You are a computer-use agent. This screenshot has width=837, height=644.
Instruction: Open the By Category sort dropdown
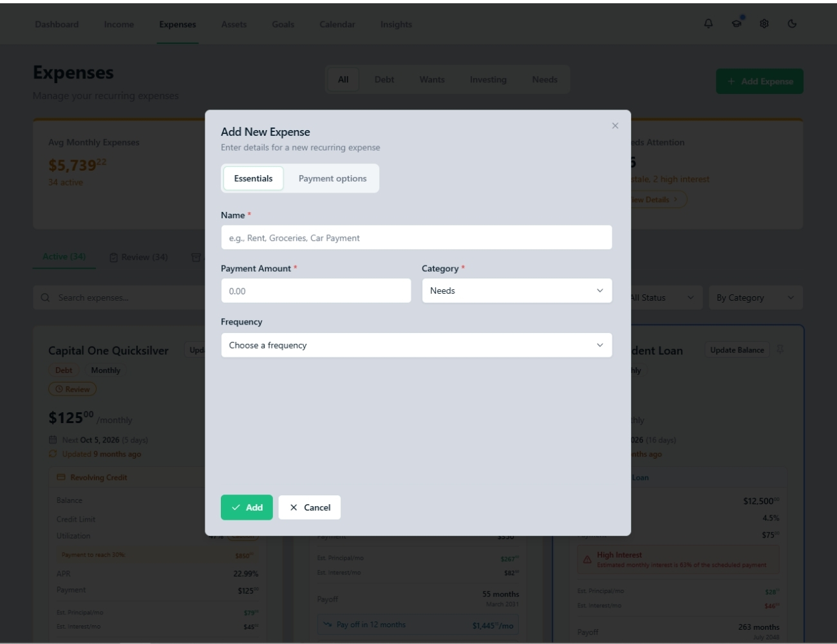point(756,298)
